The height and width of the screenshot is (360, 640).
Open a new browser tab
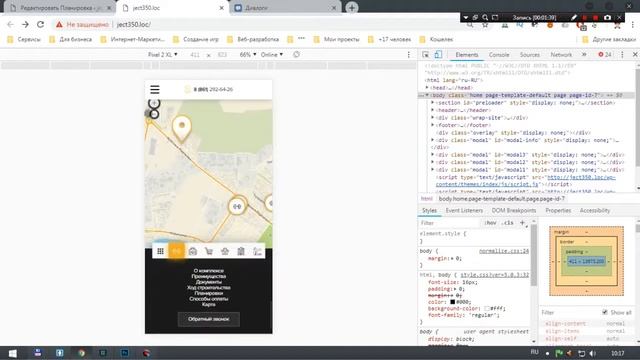click(352, 7)
